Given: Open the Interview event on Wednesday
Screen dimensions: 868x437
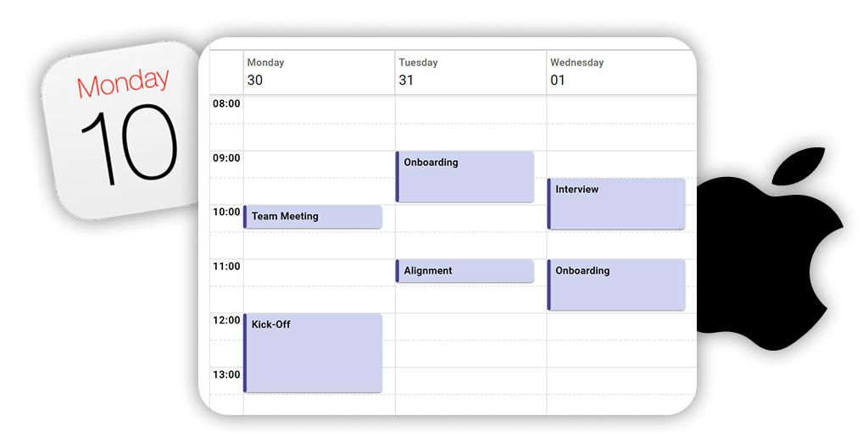Looking at the screenshot, I should tap(616, 203).
